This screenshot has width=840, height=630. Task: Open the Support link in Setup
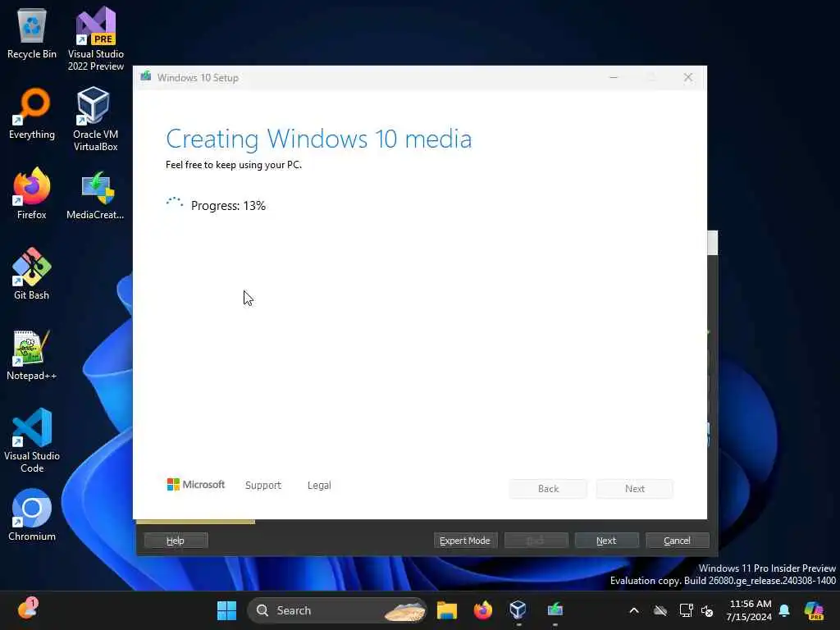point(263,486)
